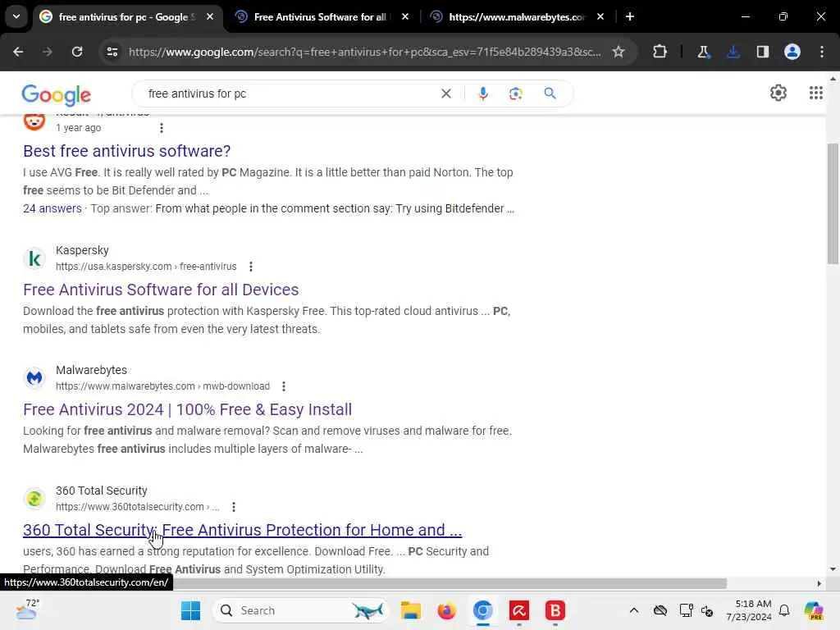Open Free Antivirus 2024 Malwarebytes result
Screen dimensions: 840x630
(188, 410)
